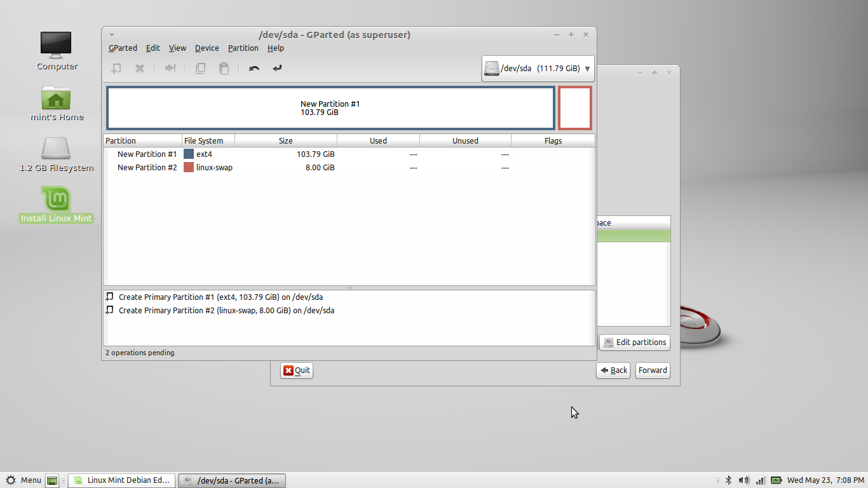The width and height of the screenshot is (868, 488).
Task: Switch to /dev/sda - GParted taskbar window
Action: (232, 480)
